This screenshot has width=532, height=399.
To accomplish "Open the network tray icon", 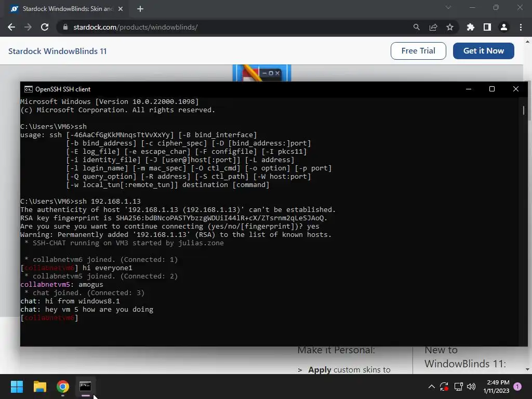I will pyautogui.click(x=458, y=387).
